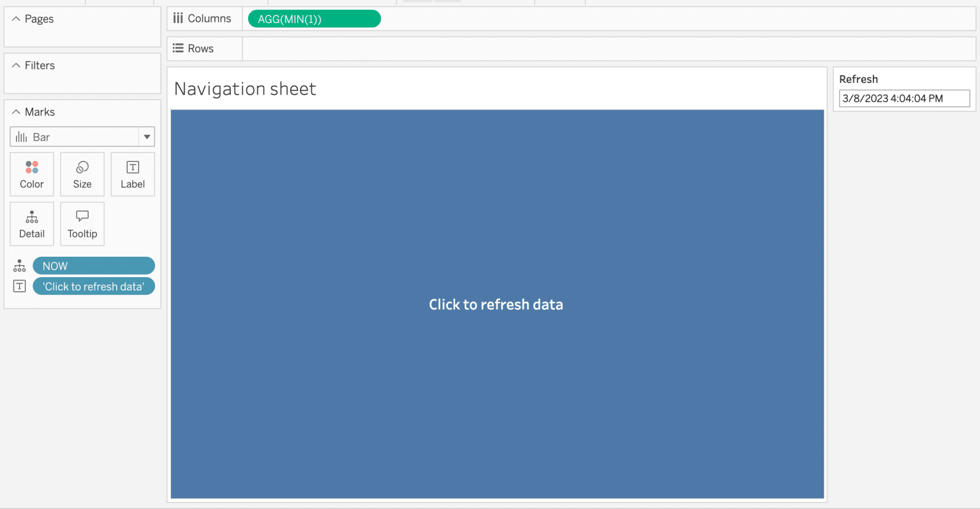Click the Navigation sheet title
Image resolution: width=980 pixels, height=509 pixels.
tap(245, 89)
